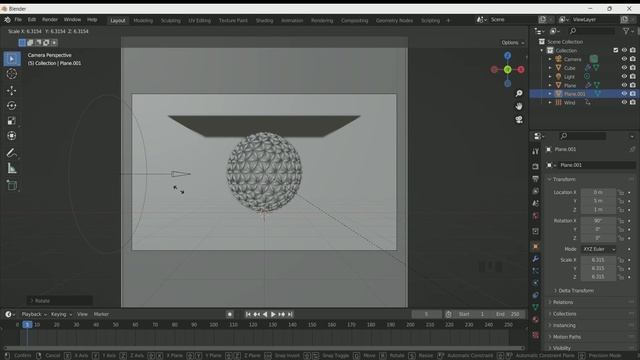Click the zoom view magnifier icon
This screenshot has height=360, width=640.
point(519,93)
